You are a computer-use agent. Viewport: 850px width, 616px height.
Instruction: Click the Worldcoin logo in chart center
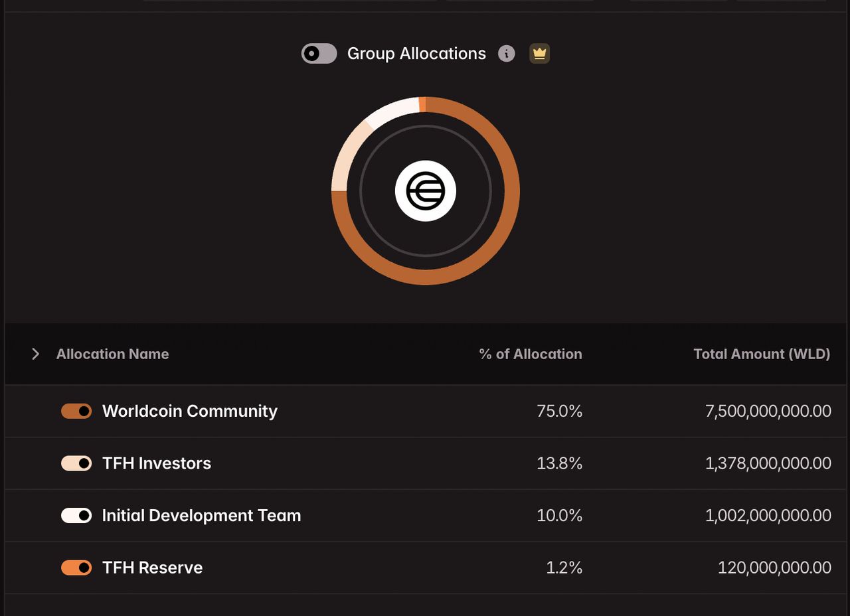pos(425,191)
